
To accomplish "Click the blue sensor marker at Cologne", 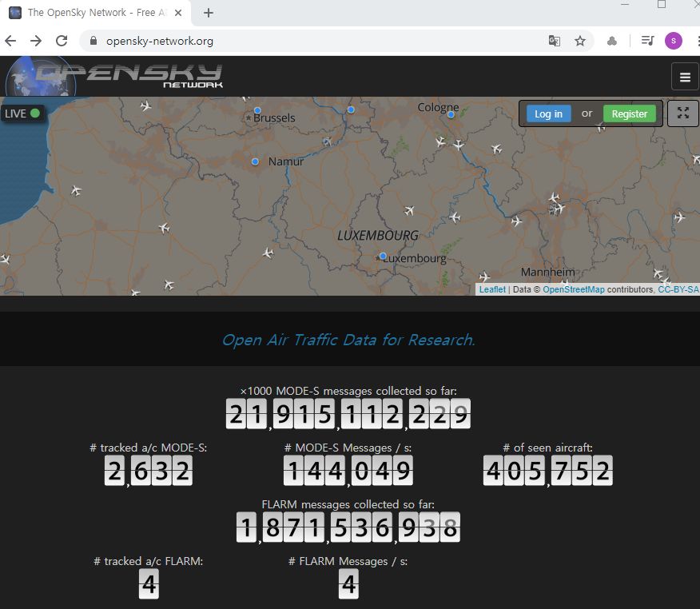I will [x=451, y=115].
